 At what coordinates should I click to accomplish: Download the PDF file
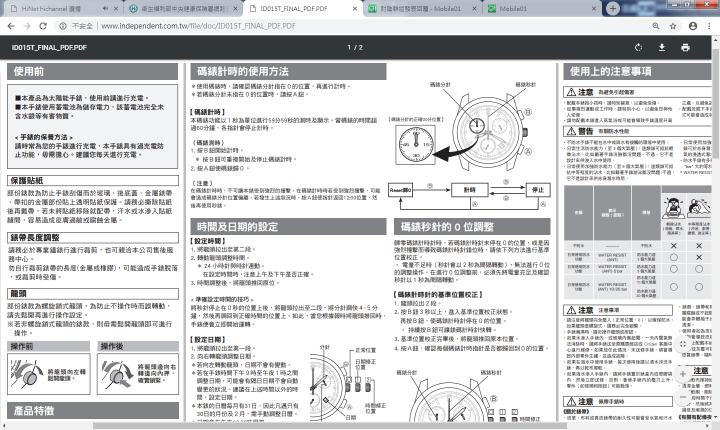pos(662,47)
